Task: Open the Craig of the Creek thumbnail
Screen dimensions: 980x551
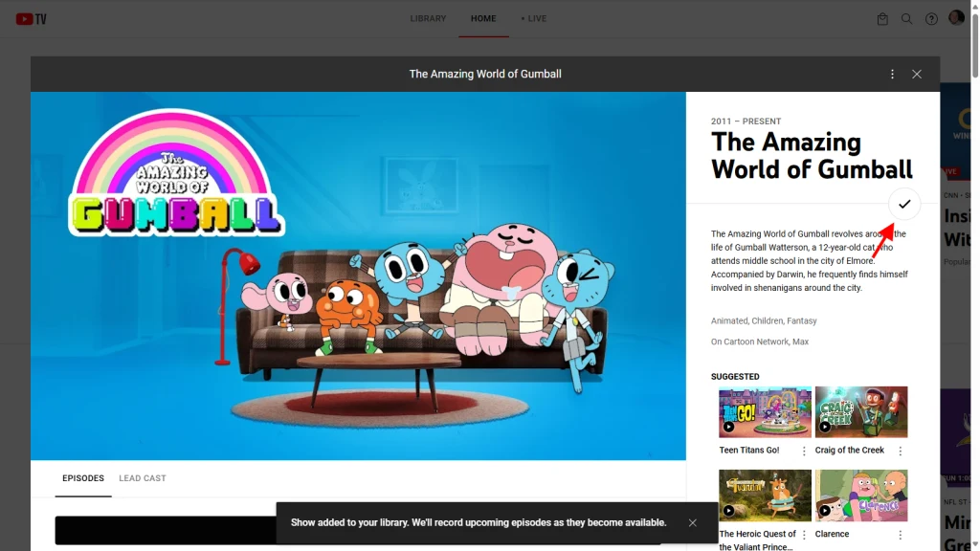Action: [861, 411]
